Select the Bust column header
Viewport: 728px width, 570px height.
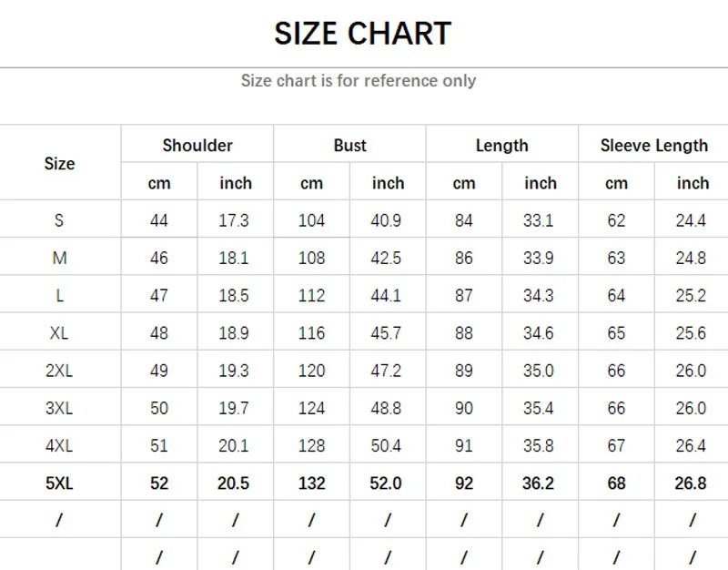pos(349,146)
